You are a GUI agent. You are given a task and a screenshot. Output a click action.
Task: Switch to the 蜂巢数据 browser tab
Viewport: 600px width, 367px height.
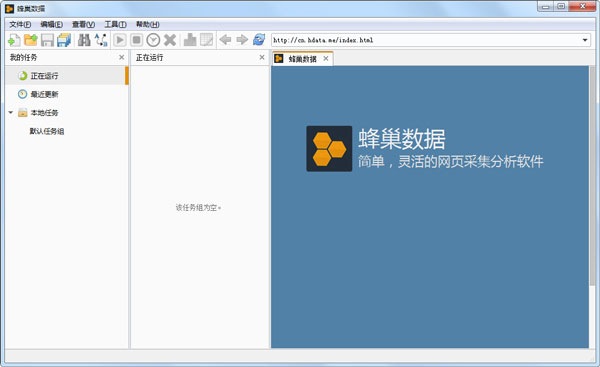pyautogui.click(x=302, y=59)
